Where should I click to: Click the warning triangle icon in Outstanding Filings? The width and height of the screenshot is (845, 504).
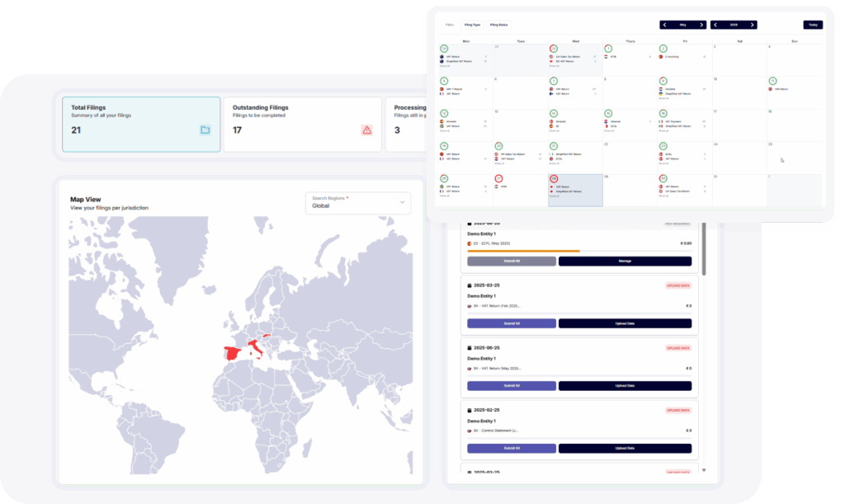[366, 130]
